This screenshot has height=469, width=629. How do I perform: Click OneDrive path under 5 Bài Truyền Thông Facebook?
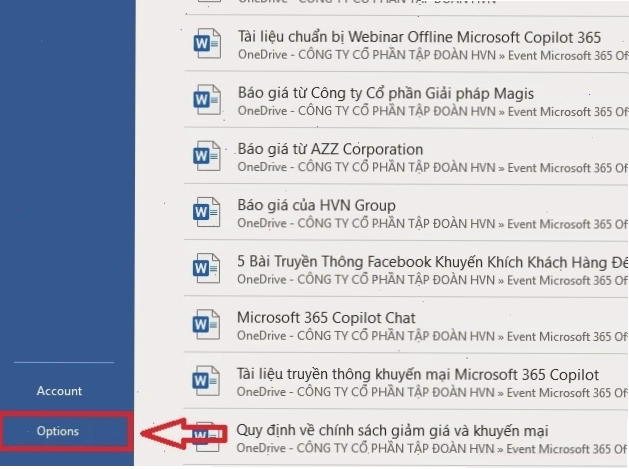click(x=432, y=280)
